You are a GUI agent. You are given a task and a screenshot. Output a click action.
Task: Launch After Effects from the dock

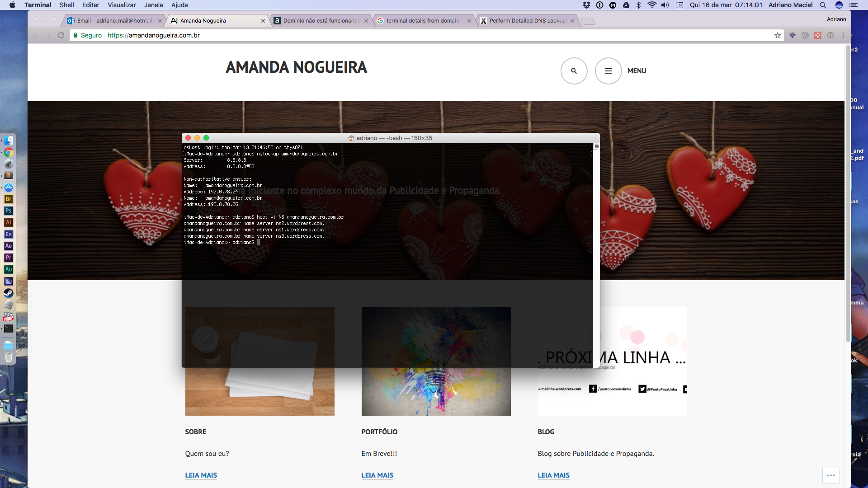(x=9, y=246)
